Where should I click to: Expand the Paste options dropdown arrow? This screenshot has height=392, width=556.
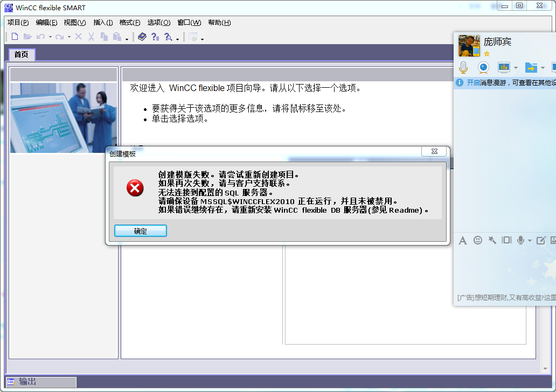[127, 39]
